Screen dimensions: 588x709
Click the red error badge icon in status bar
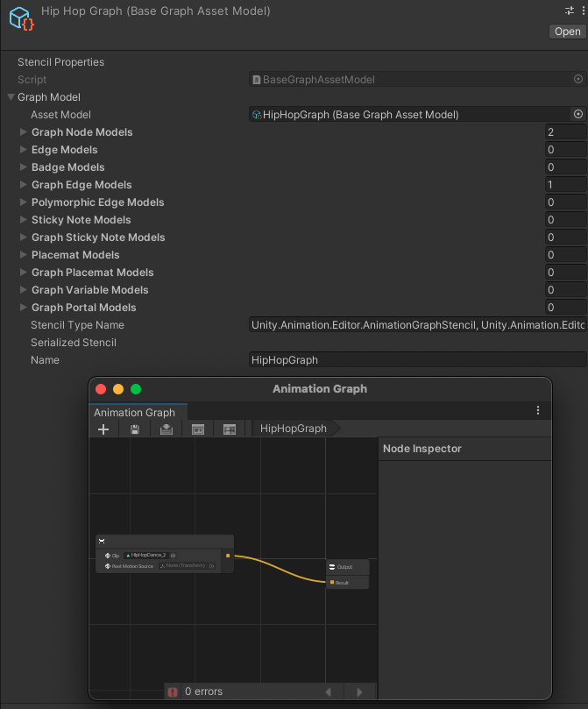pos(173,691)
